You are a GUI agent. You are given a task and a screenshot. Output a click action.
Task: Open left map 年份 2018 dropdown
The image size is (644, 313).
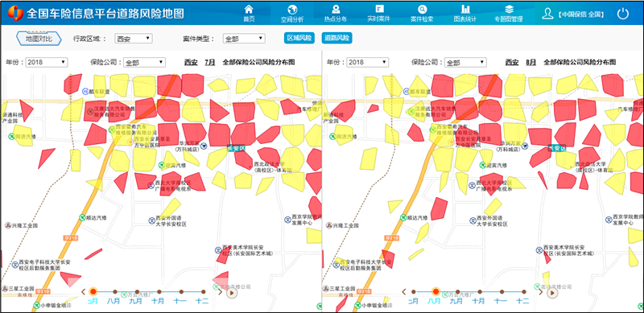pyautogui.click(x=47, y=63)
